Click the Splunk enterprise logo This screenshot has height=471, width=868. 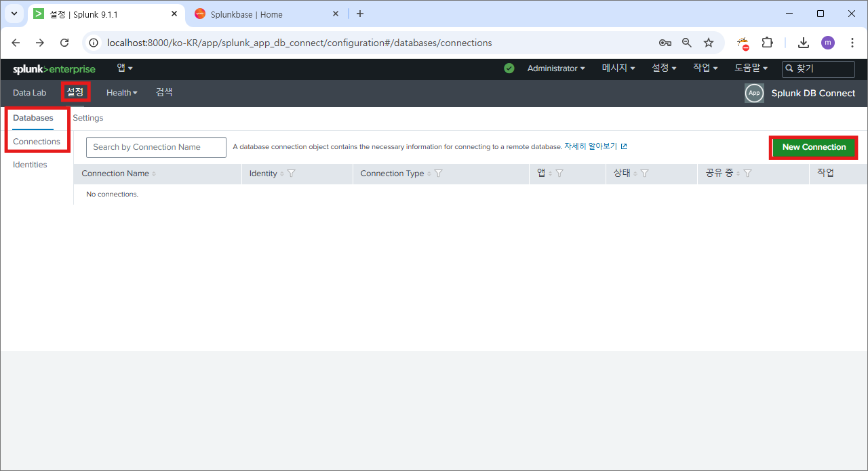54,68
